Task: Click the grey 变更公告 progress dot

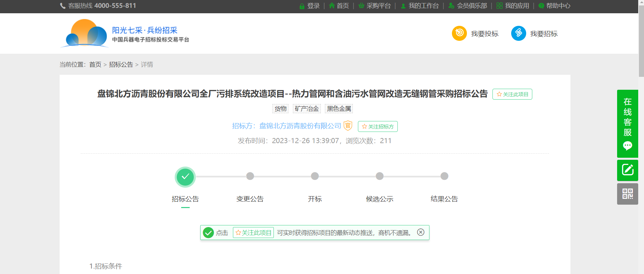Action: click(250, 176)
